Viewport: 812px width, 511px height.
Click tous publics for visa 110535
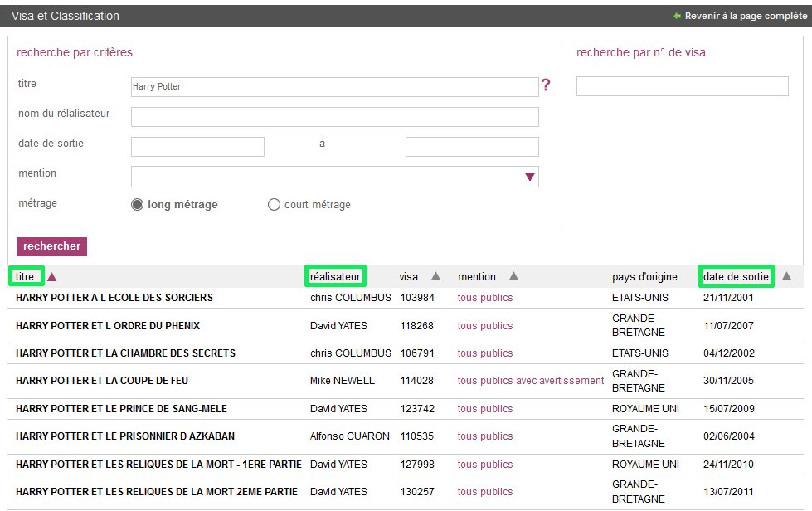[x=484, y=436]
